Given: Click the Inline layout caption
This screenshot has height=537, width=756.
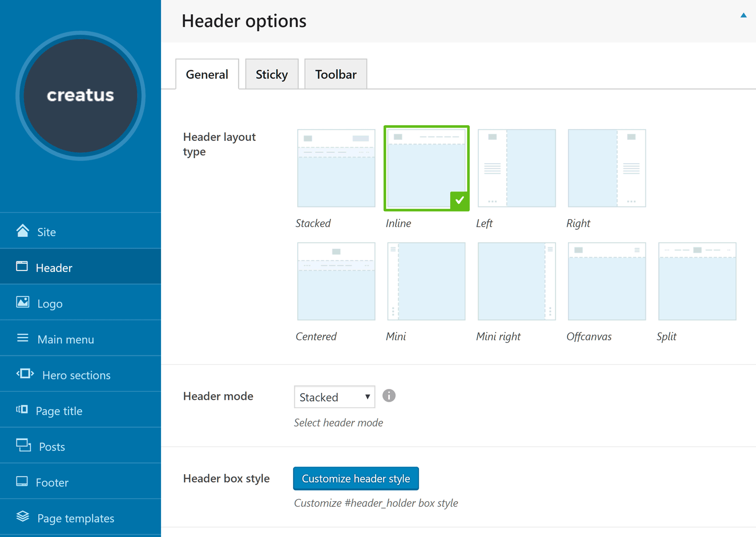Looking at the screenshot, I should coord(398,223).
